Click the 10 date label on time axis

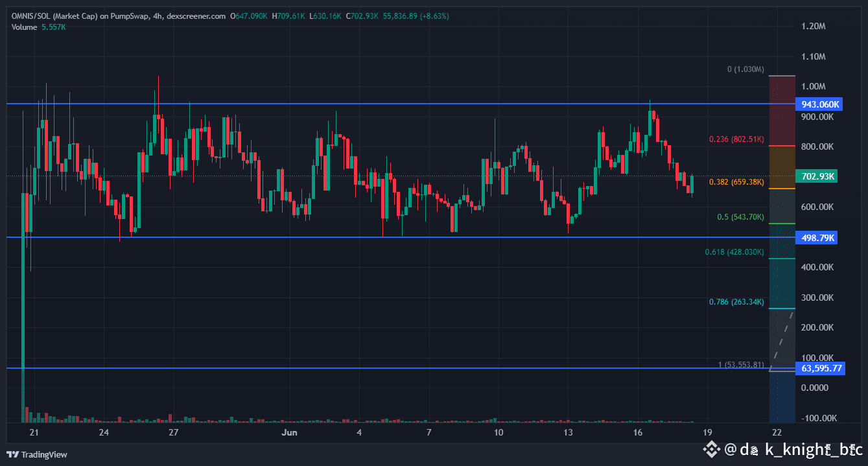coord(498,432)
